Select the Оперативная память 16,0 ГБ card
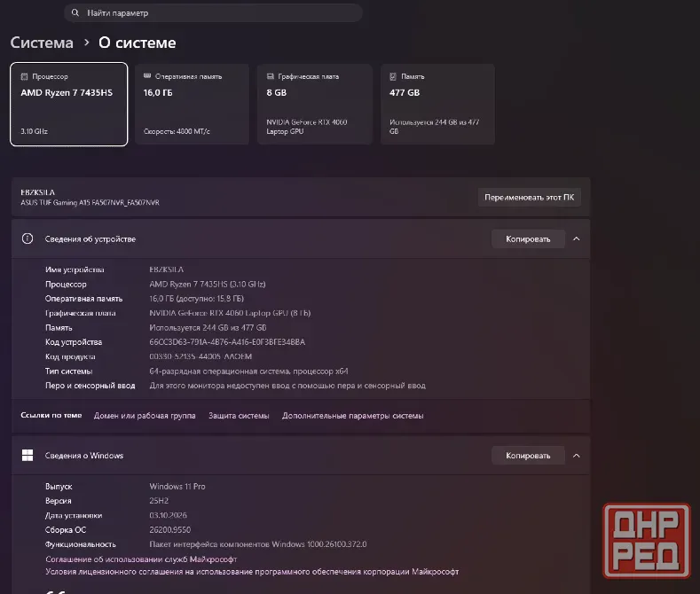The image size is (700, 594). (192, 104)
